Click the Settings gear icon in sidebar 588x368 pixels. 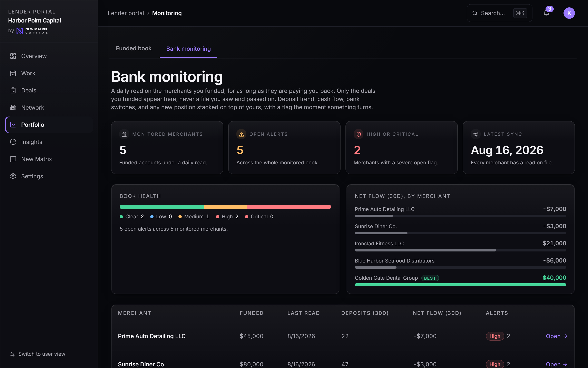(x=13, y=176)
